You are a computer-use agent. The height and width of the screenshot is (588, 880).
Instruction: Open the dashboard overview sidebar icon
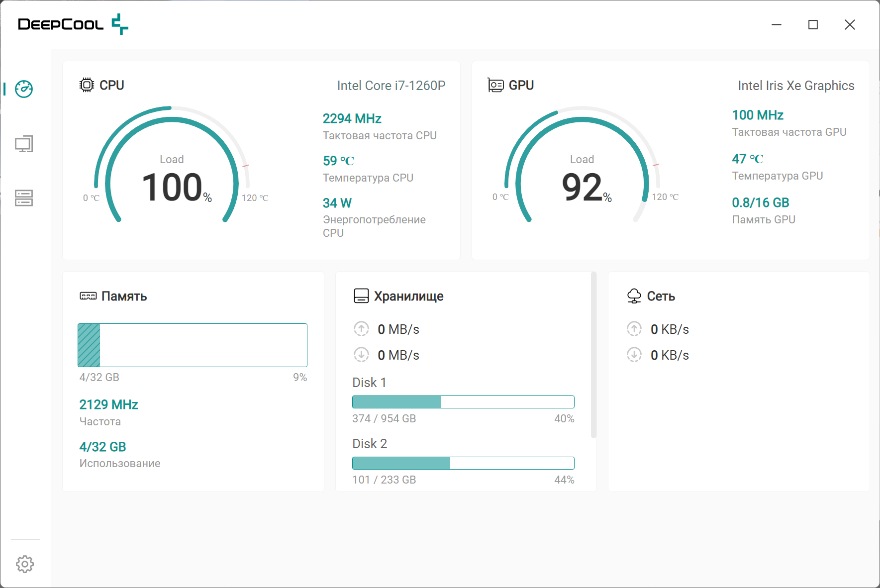coord(24,89)
